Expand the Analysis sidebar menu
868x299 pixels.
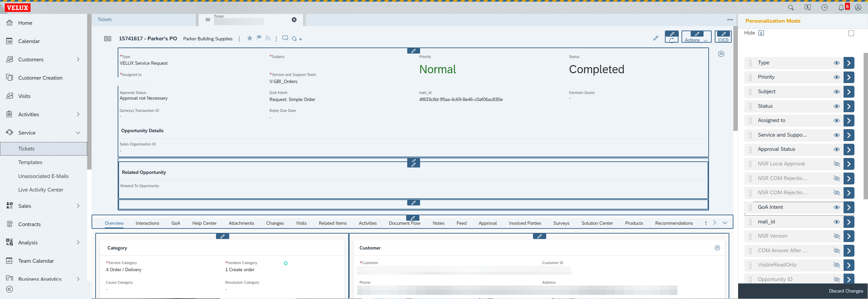(x=78, y=243)
